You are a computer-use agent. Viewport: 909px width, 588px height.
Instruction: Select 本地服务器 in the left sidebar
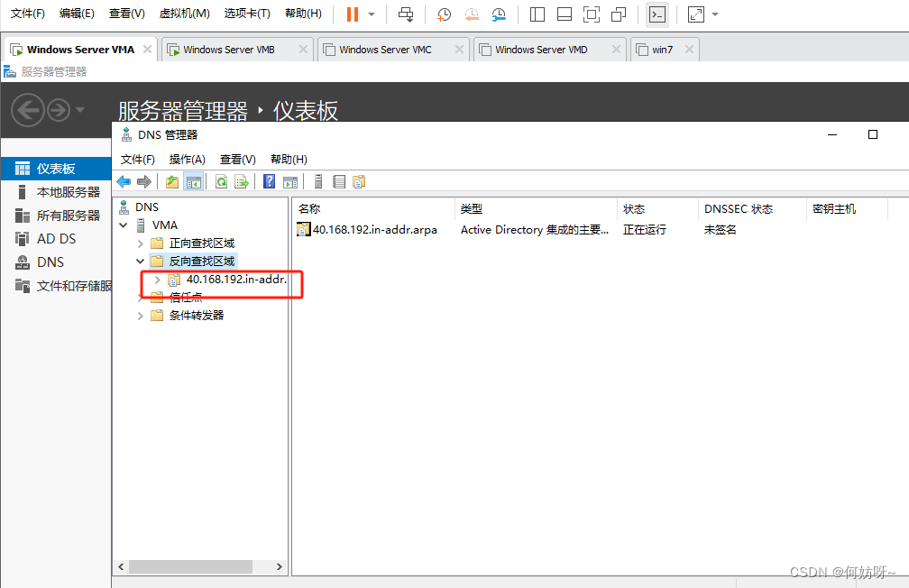pyautogui.click(x=68, y=192)
